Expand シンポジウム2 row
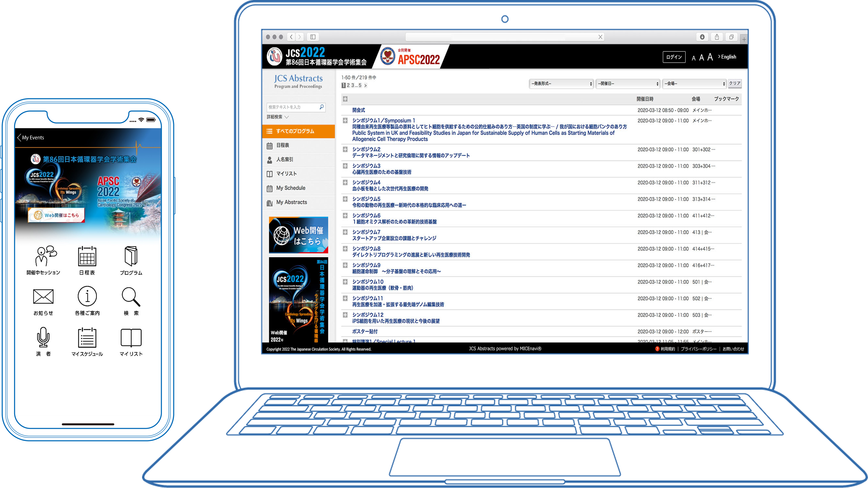The image size is (868, 488). point(345,149)
